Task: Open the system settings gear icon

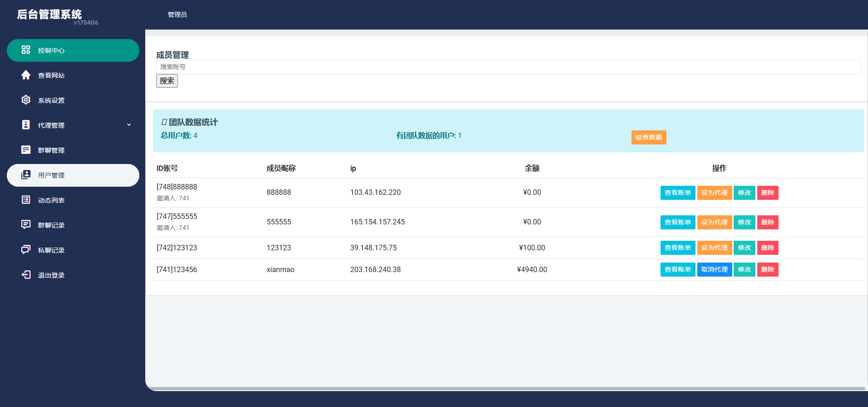Action: point(26,100)
